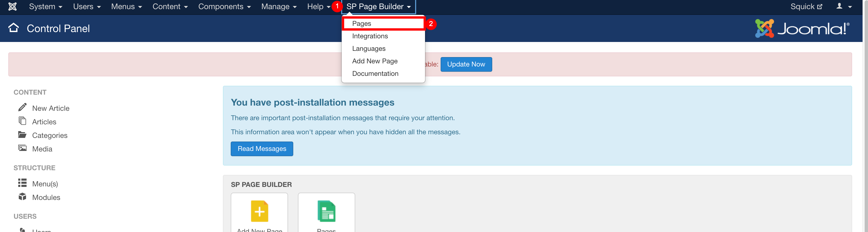
Task: Open the Users dropdown menu
Action: coord(87,7)
